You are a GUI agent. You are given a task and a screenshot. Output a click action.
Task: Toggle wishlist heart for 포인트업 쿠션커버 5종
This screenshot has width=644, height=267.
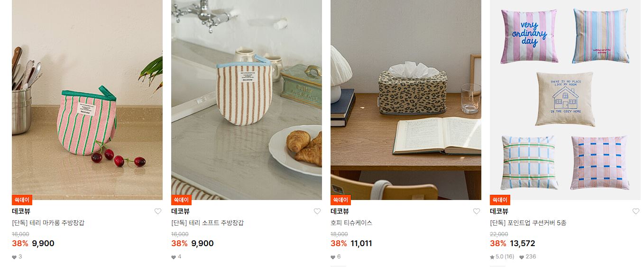tap(636, 211)
